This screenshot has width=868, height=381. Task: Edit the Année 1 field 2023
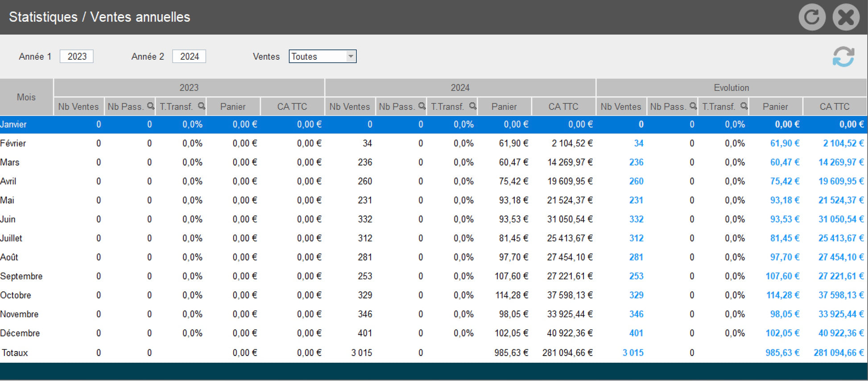click(77, 56)
